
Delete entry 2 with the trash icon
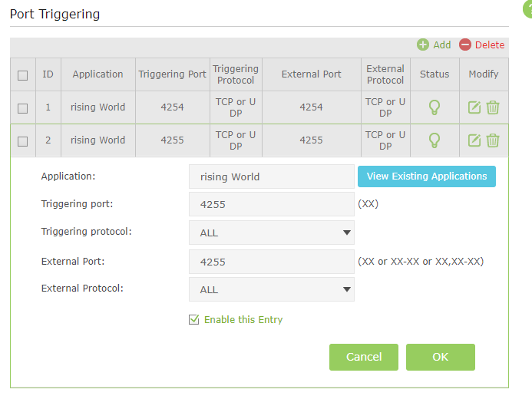point(493,140)
